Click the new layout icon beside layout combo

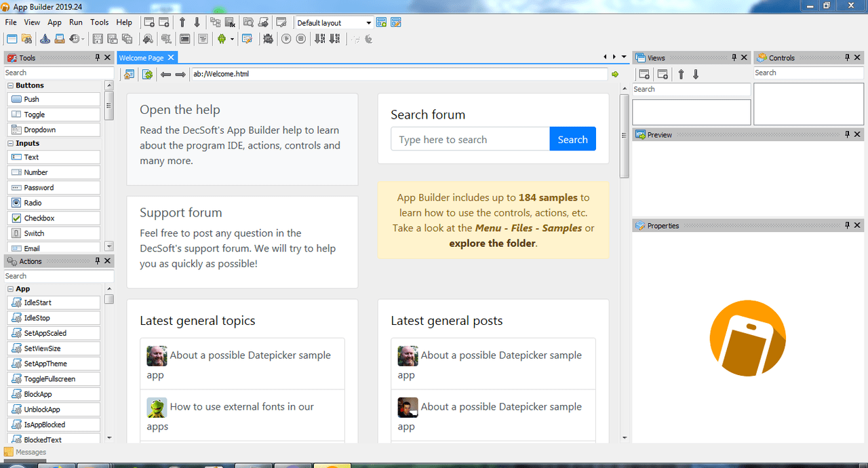tap(382, 22)
